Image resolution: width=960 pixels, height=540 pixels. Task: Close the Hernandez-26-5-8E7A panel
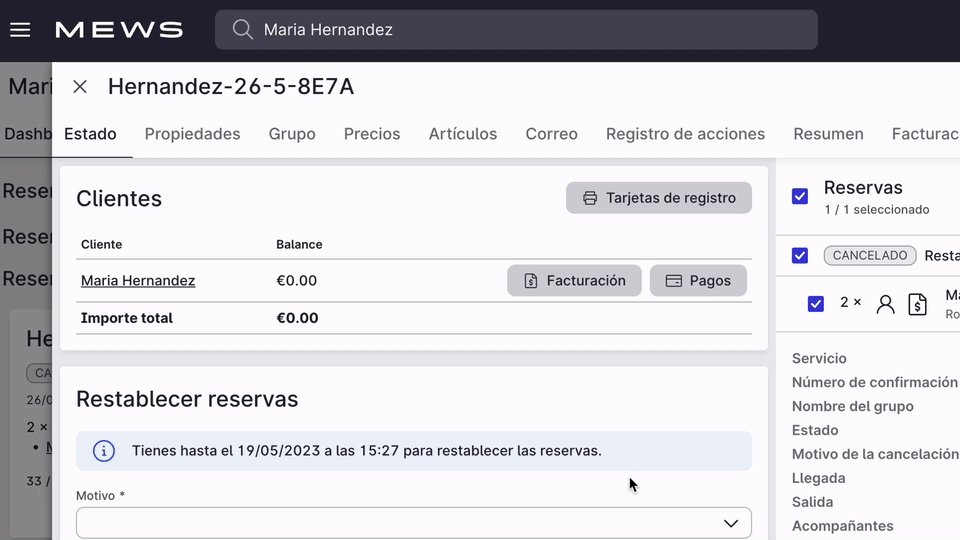point(80,87)
